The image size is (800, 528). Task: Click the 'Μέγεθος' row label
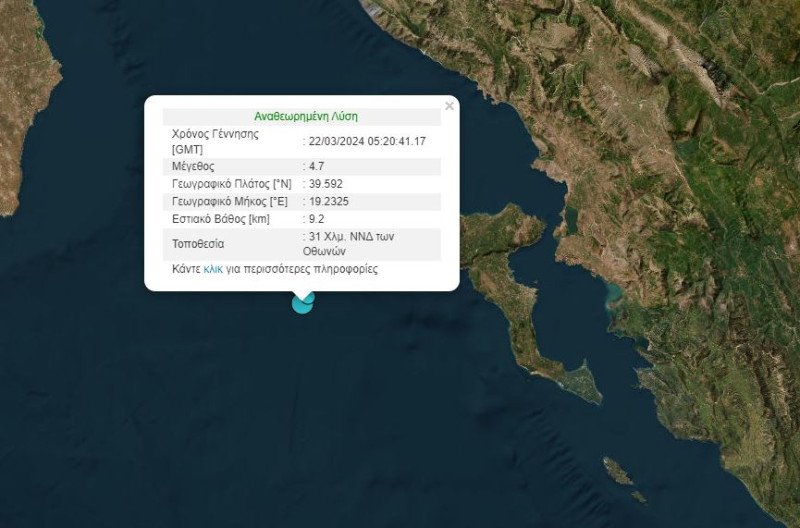click(x=193, y=166)
